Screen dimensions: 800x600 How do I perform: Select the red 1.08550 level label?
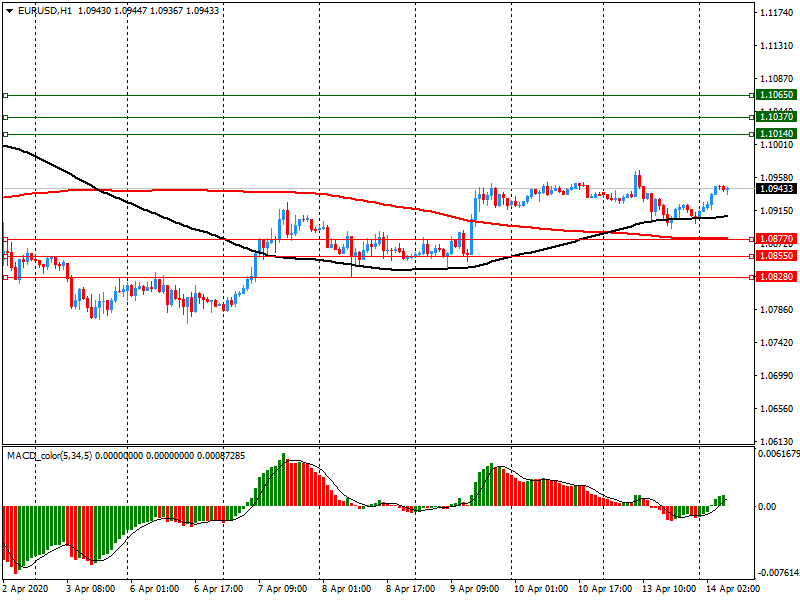(x=776, y=256)
